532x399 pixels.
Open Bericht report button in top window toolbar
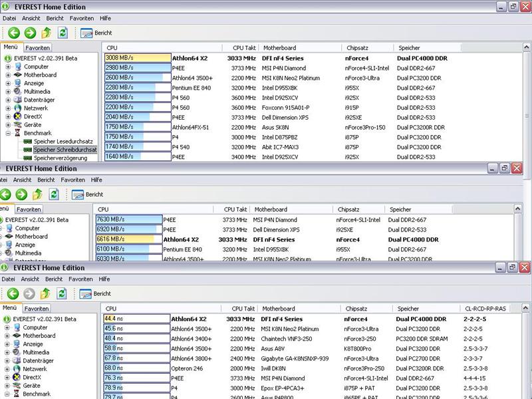96,33
